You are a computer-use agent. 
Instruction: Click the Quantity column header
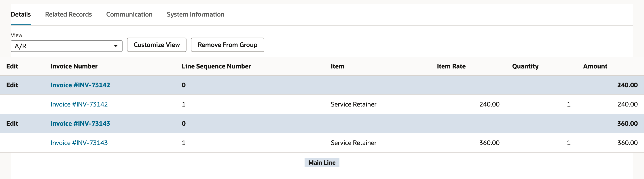point(525,66)
